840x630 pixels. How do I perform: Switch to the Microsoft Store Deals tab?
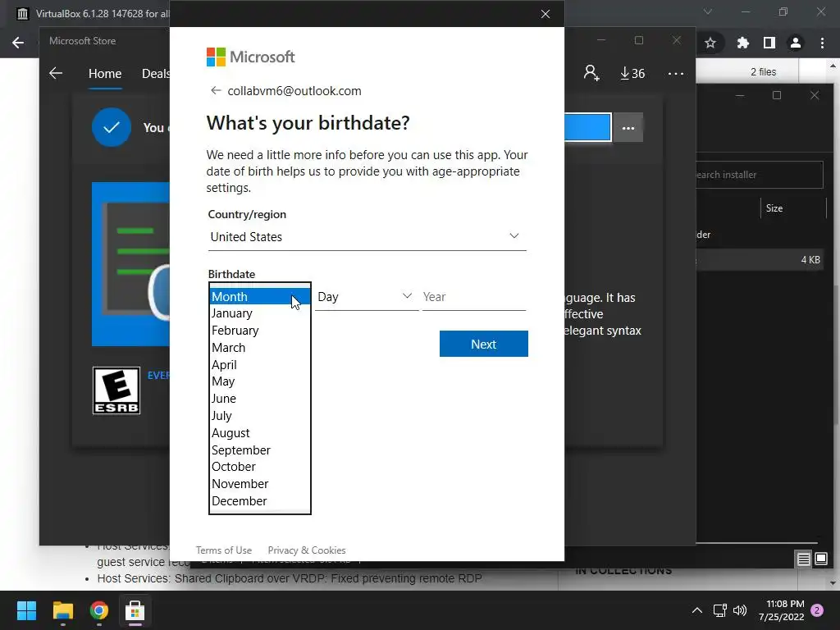tap(155, 73)
